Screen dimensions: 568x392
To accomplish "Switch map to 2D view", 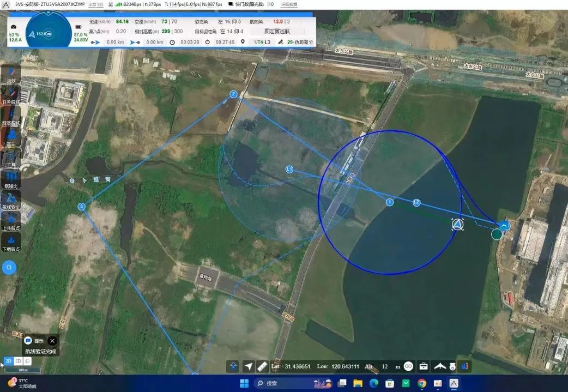I will [x=8, y=361].
